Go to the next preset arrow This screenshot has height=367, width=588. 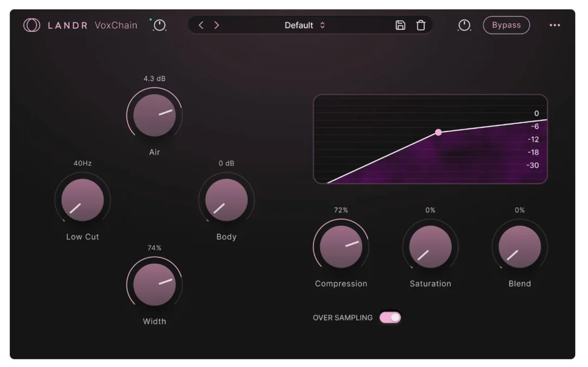point(217,25)
